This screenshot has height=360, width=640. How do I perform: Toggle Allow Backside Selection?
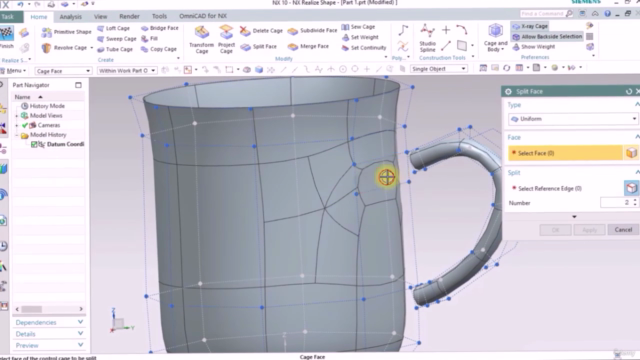(547, 37)
